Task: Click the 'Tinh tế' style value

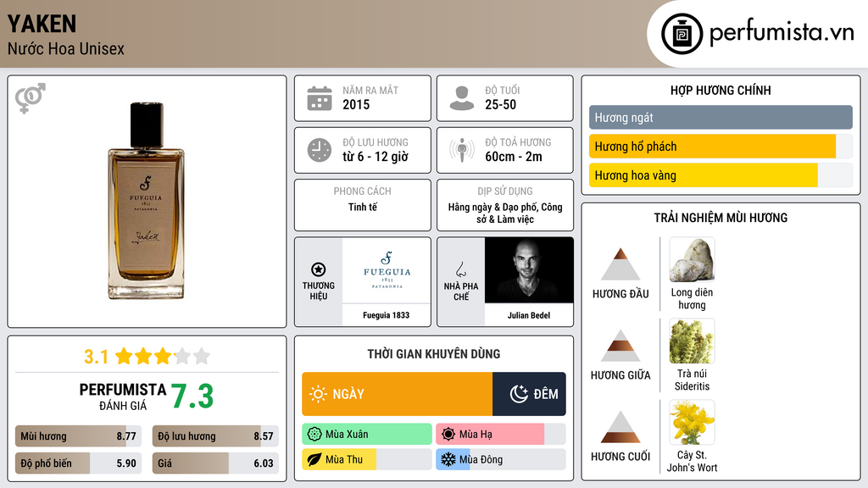Action: point(363,207)
